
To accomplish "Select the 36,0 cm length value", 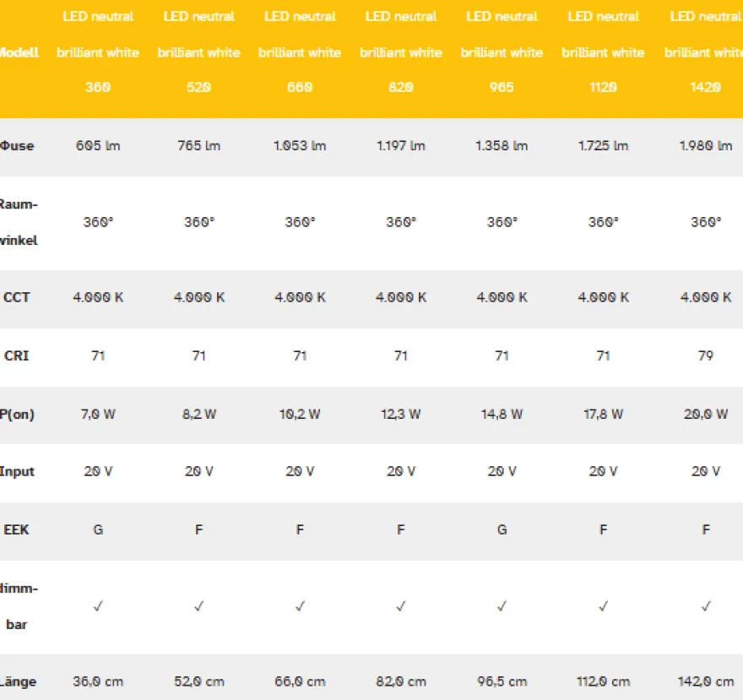I will pyautogui.click(x=98, y=682).
